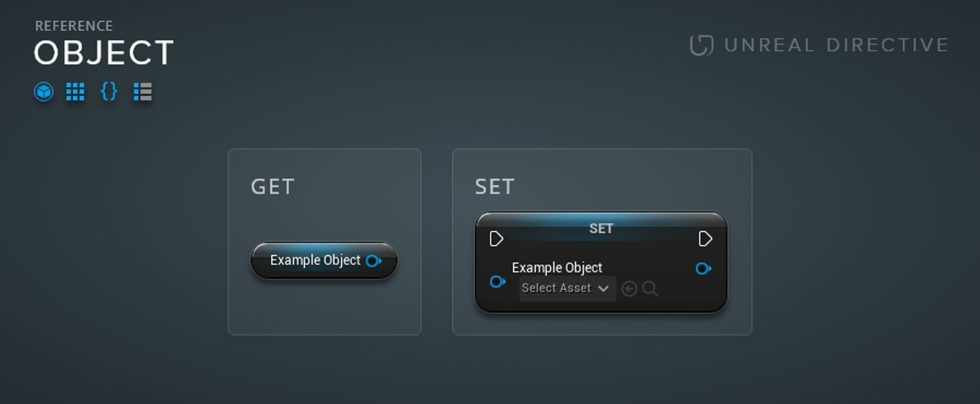The image size is (980, 404).
Task: Click the single object variable cube icon
Action: 43,92
